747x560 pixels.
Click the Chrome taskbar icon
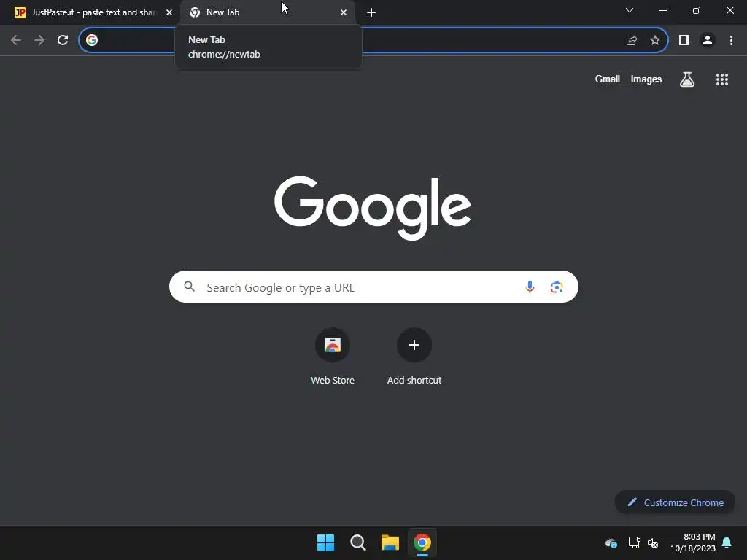point(422,542)
